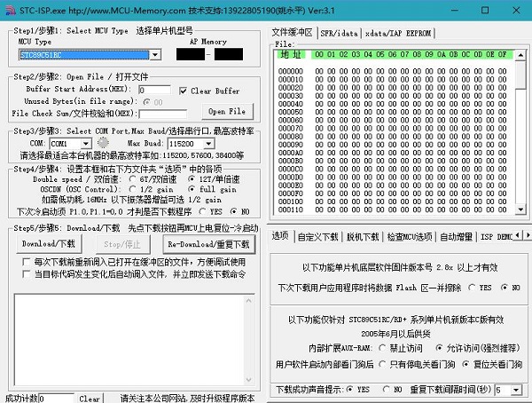532x403 pixels.
Task: Enable the Clear Buffer checkbox
Action: click(184, 91)
